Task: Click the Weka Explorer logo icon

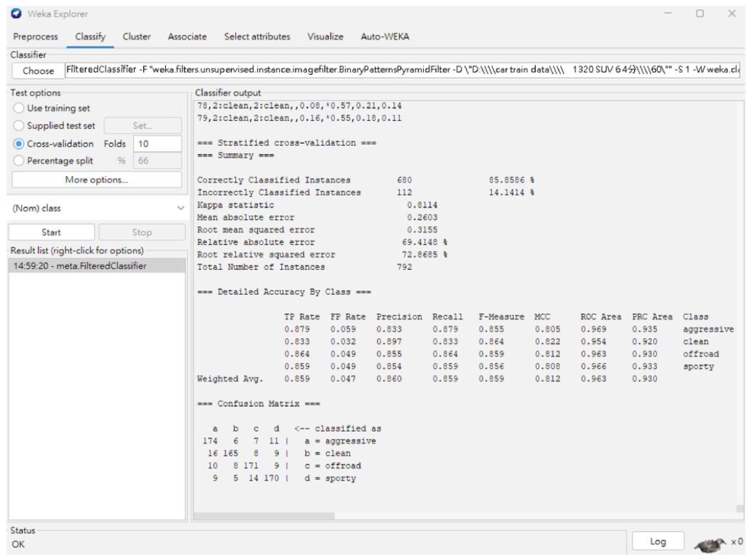Action: (16, 13)
